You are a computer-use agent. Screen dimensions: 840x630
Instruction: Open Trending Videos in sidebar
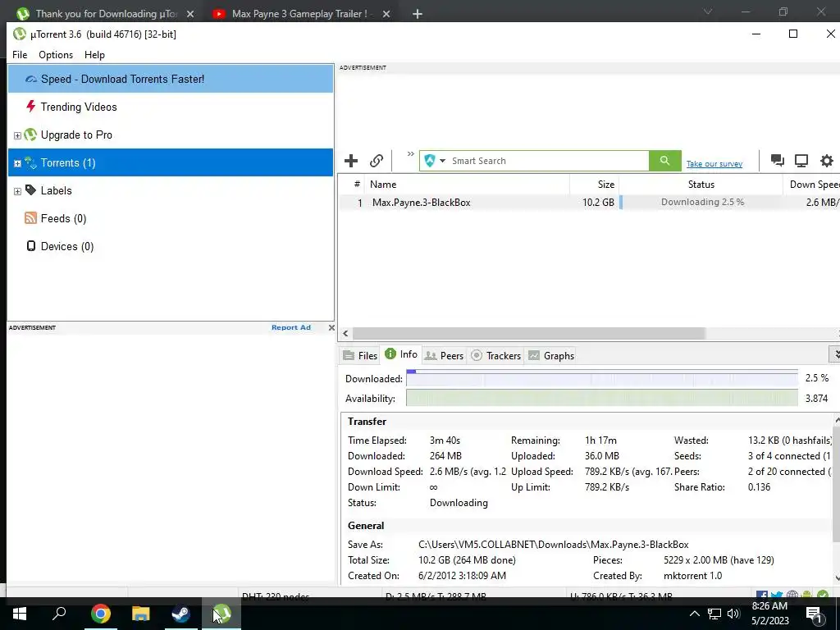click(78, 107)
